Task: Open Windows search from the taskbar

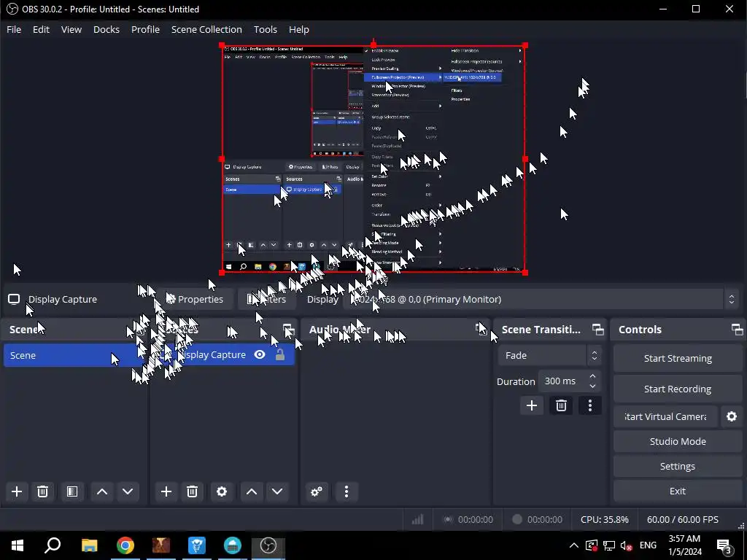Action: [53, 545]
